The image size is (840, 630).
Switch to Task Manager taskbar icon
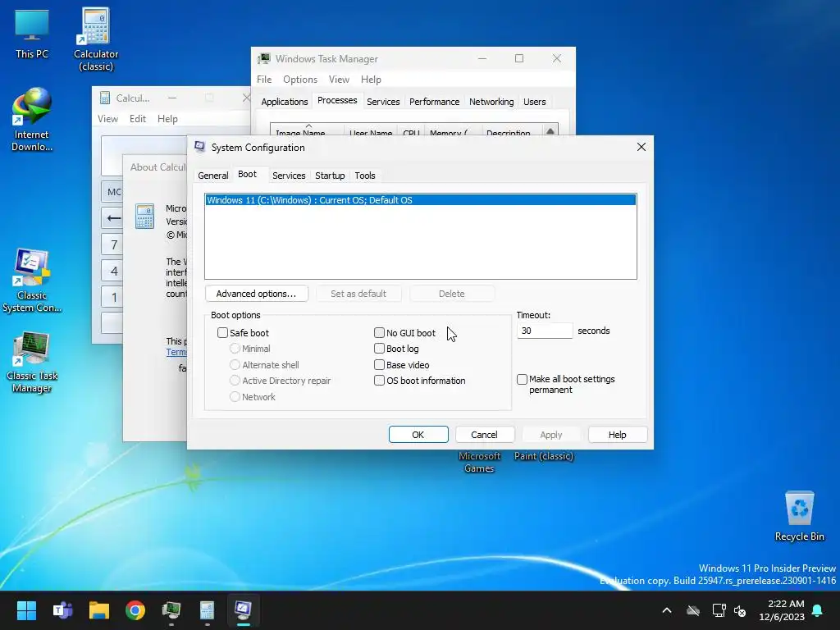(x=171, y=610)
